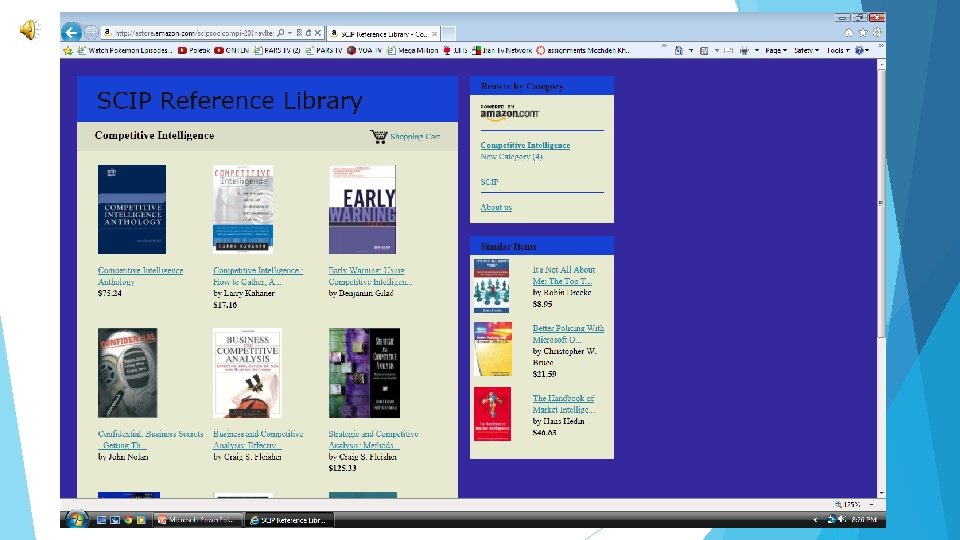Click the Print icon in command bar
The width and height of the screenshot is (960, 540).
744,51
